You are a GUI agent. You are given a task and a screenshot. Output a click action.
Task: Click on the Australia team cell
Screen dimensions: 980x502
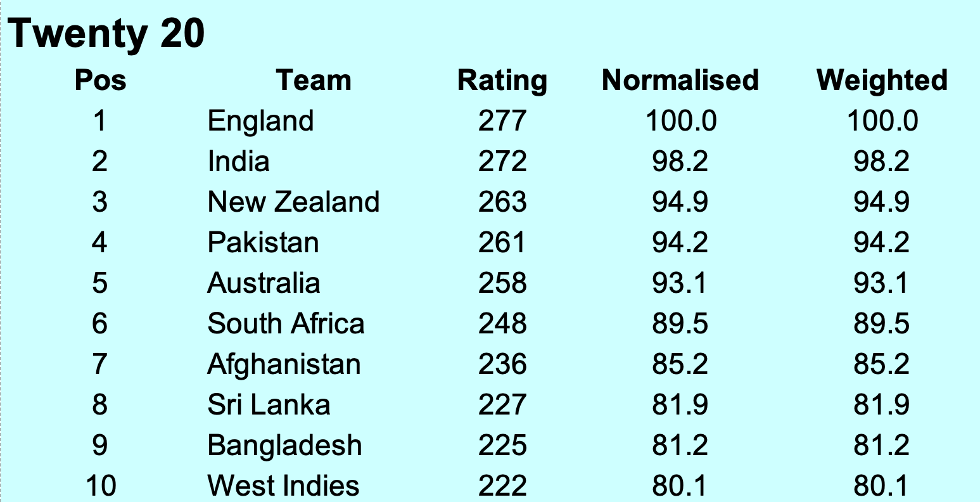pos(264,283)
